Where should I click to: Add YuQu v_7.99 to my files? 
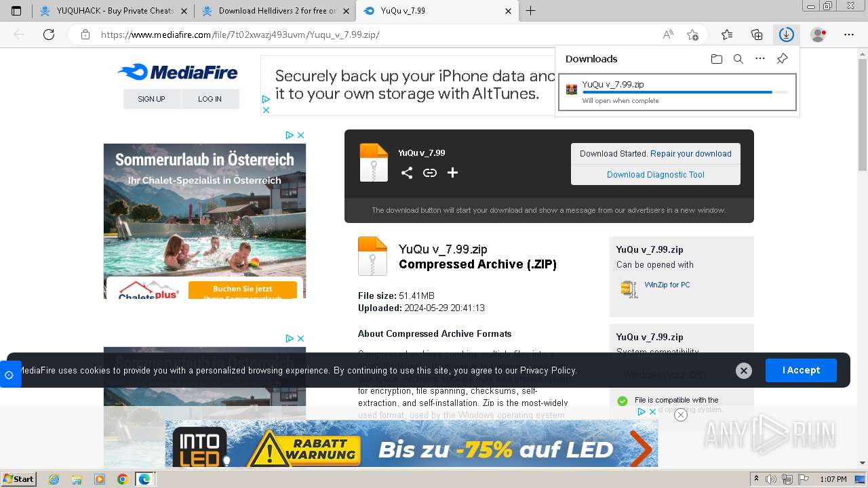(453, 173)
